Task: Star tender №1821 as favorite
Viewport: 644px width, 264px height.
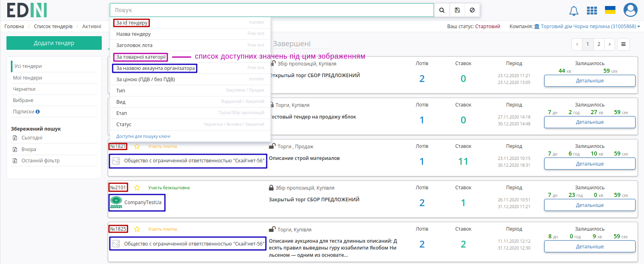Action: [137, 146]
